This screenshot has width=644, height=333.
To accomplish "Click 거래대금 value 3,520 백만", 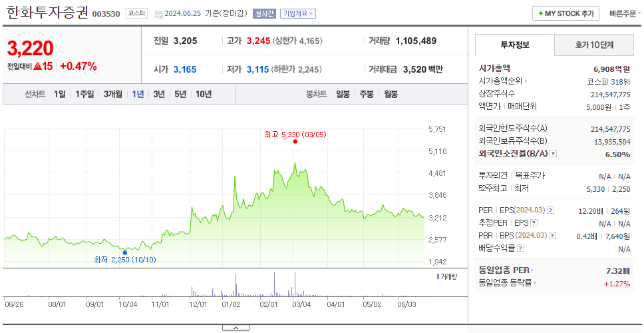I will click(423, 69).
